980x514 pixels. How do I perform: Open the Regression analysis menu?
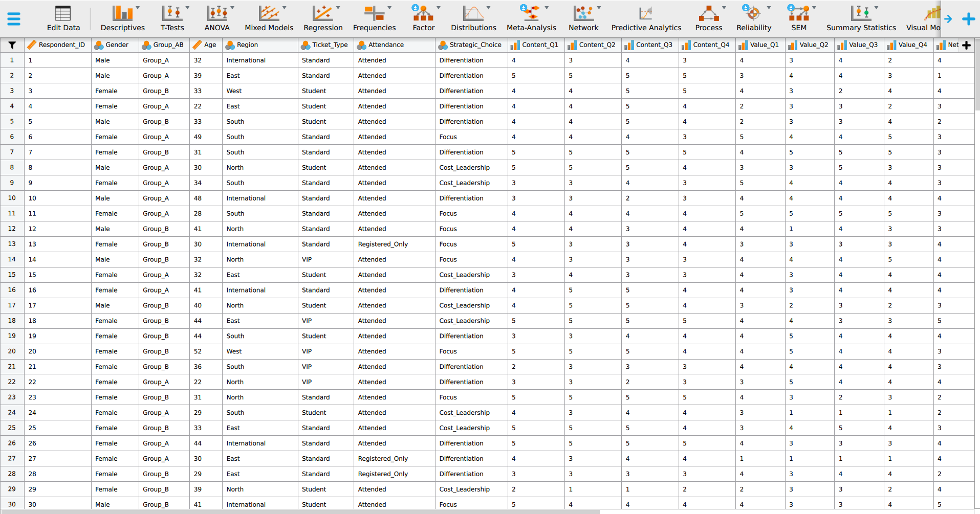point(323,19)
